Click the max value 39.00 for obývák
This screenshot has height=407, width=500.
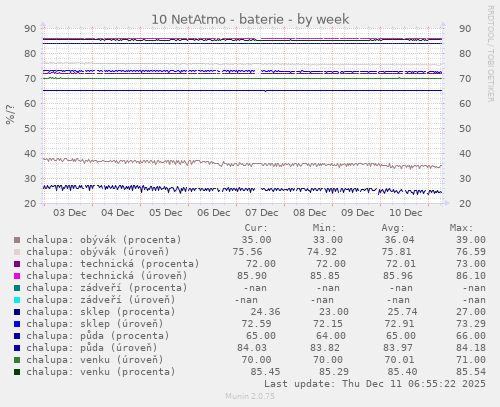(471, 240)
